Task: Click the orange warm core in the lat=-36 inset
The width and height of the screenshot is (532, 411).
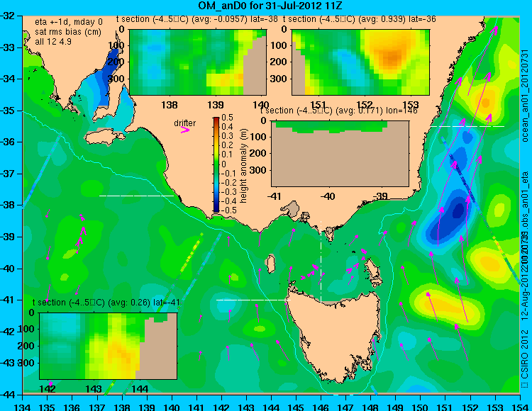Action: point(391,58)
